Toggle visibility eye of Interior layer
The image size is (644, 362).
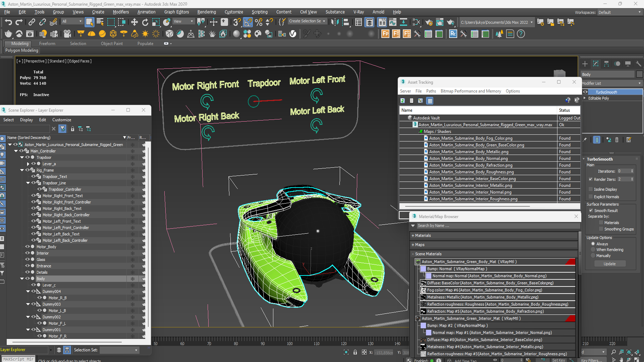point(28,253)
